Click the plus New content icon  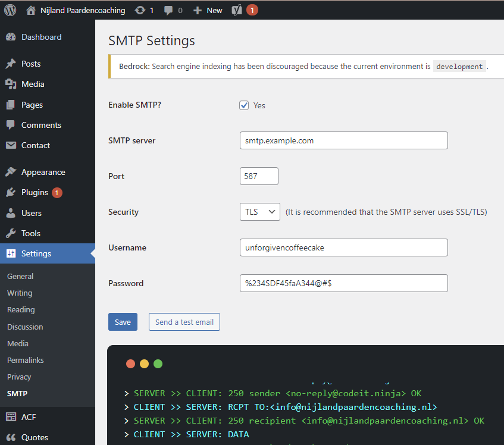tap(198, 10)
